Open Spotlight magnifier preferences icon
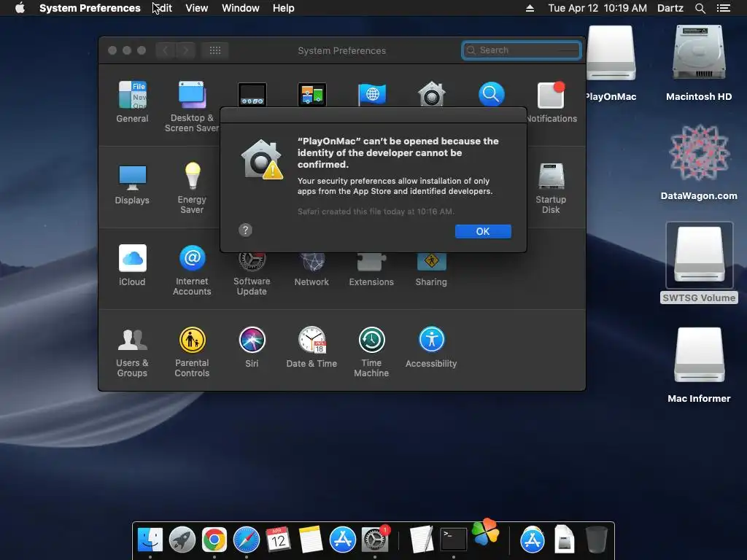The width and height of the screenshot is (747, 560). (491, 94)
